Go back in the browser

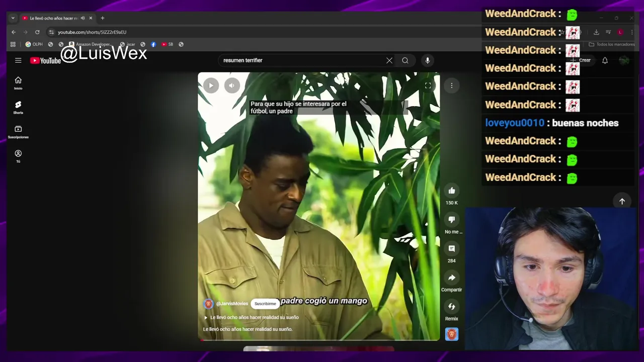click(x=14, y=32)
